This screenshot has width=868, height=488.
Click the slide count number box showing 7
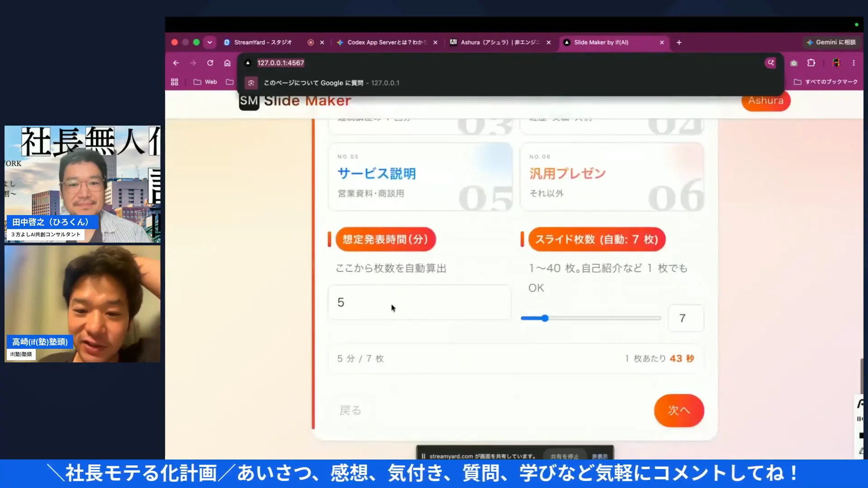coord(686,318)
